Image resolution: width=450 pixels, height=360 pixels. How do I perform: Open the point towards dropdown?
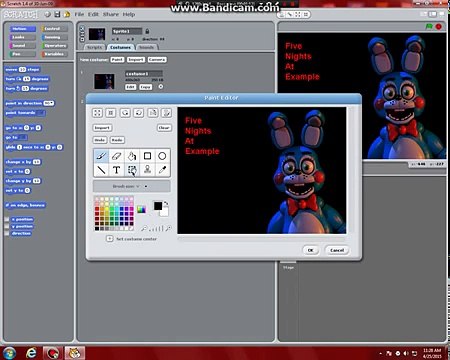[x=40, y=113]
